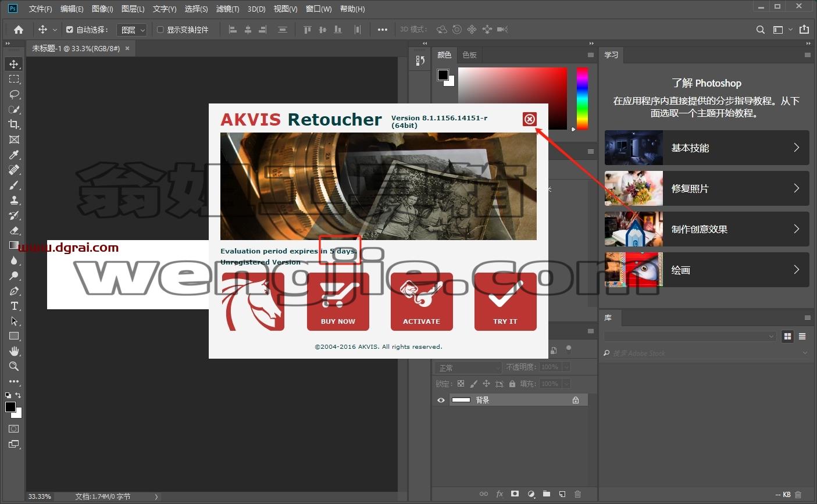Close the AKVIS Retoucher dialog
The image size is (817, 504).
(x=529, y=119)
